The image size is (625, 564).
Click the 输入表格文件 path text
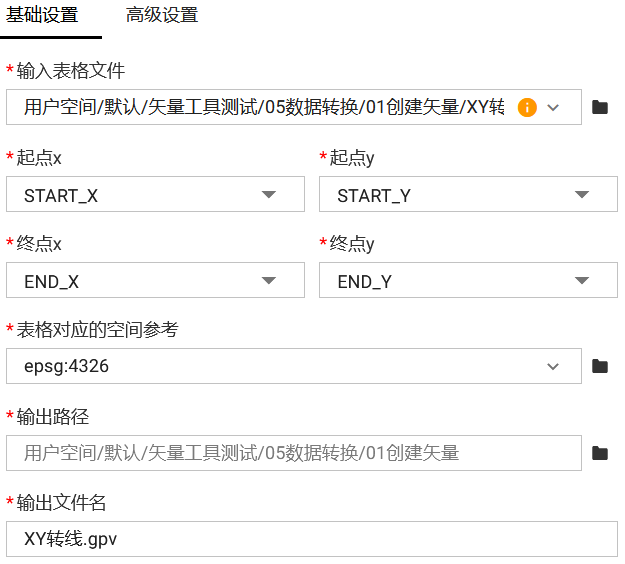[262, 108]
